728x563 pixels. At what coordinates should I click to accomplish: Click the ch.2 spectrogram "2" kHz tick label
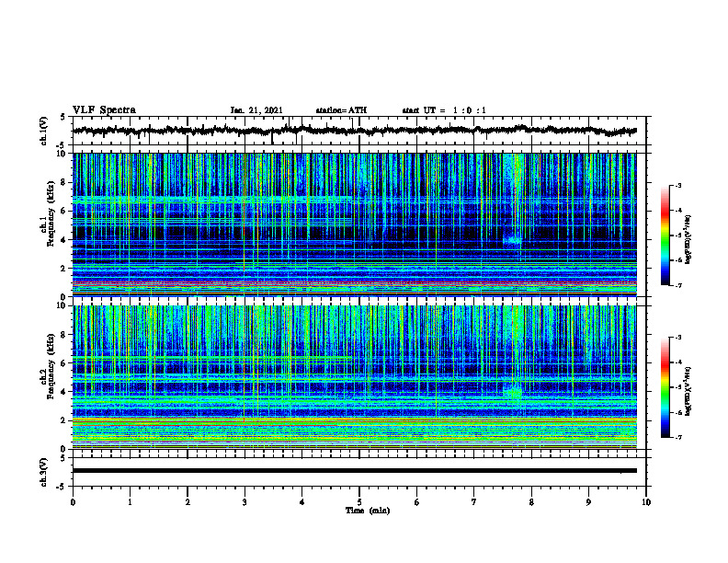[64, 420]
